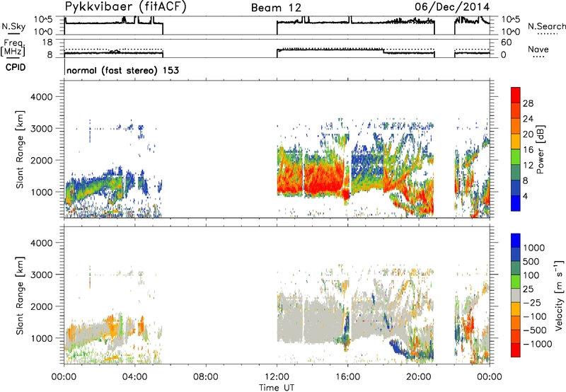Click the 3000 label on velocity plot axis

point(41,275)
